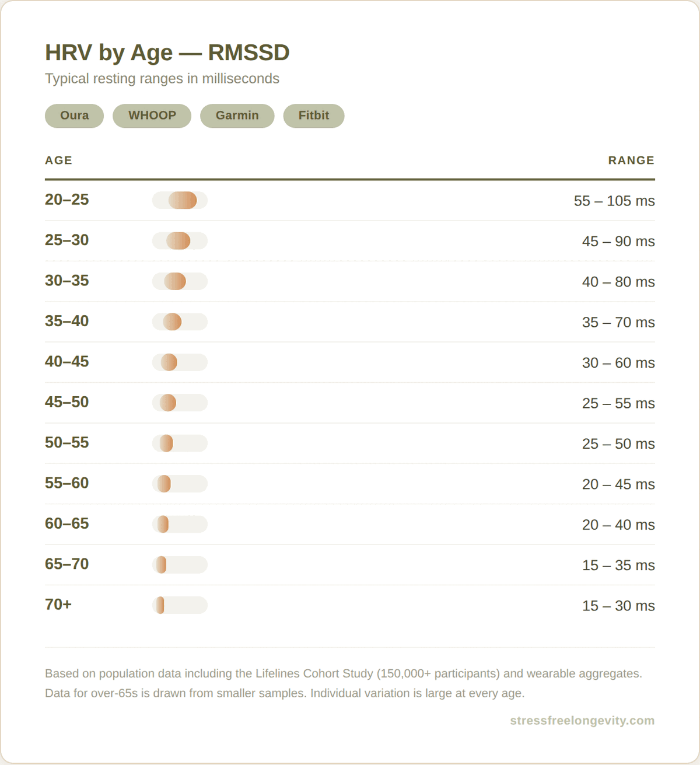Enable the Garmin filter chip
The height and width of the screenshot is (765, 700).
237,116
